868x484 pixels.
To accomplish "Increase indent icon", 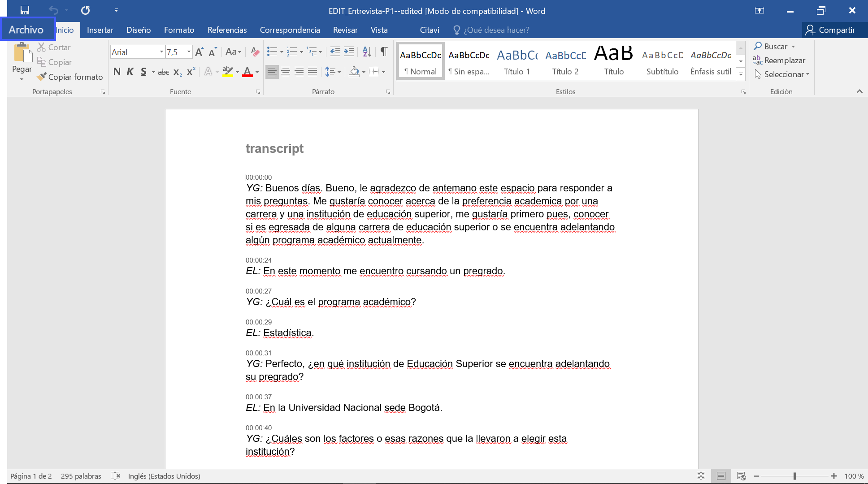I will [x=349, y=52].
